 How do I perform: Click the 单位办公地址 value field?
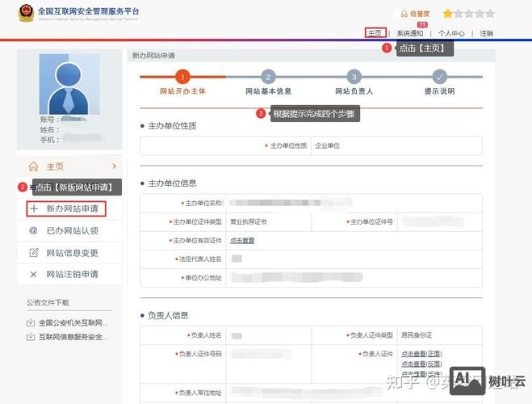pyautogui.click(x=354, y=278)
